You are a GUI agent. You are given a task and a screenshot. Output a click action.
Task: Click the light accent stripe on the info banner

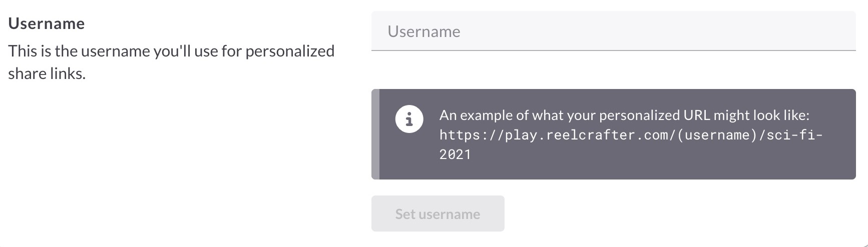(375, 134)
